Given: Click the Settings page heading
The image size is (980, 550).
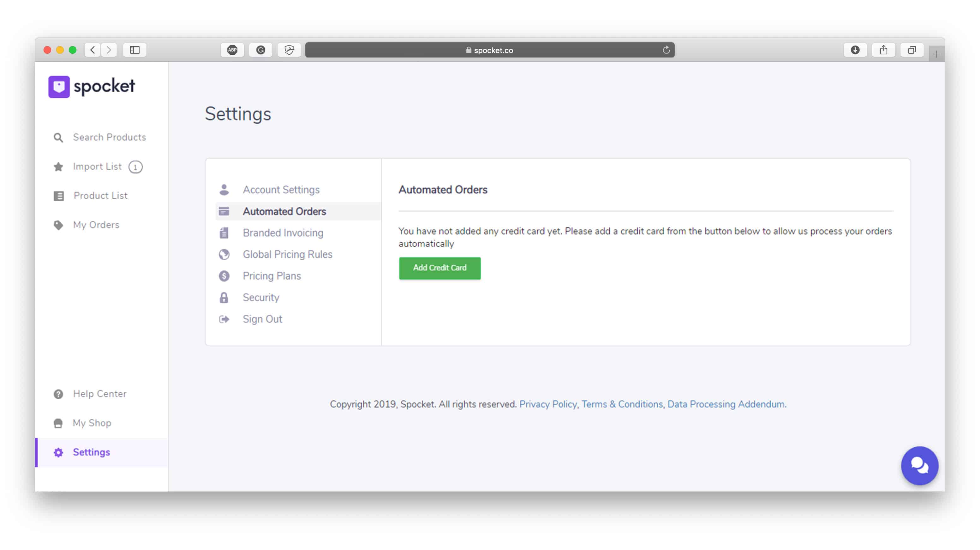Looking at the screenshot, I should point(238,114).
